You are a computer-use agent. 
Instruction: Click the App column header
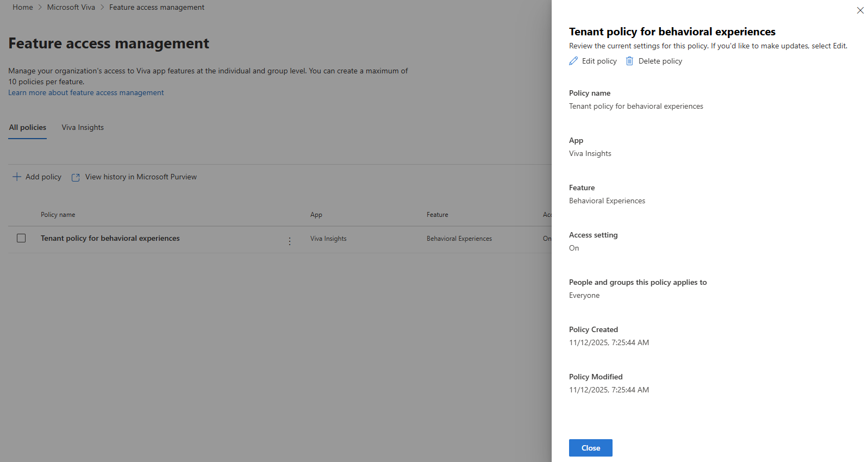coord(316,215)
